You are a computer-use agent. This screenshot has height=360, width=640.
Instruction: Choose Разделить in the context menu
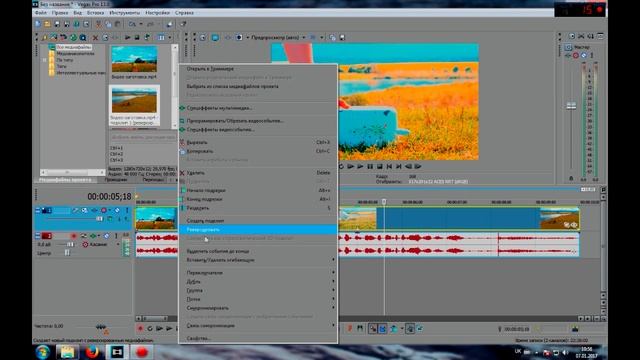pyautogui.click(x=258, y=208)
